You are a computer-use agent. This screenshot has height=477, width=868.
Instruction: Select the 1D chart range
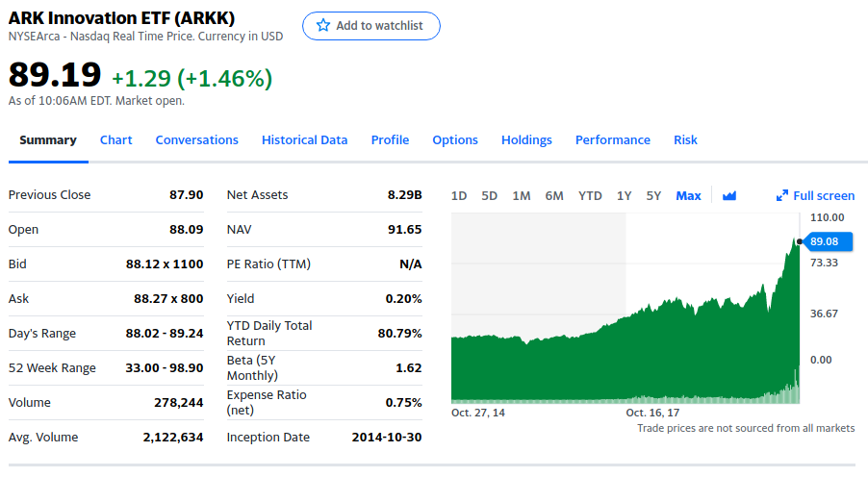(x=459, y=195)
